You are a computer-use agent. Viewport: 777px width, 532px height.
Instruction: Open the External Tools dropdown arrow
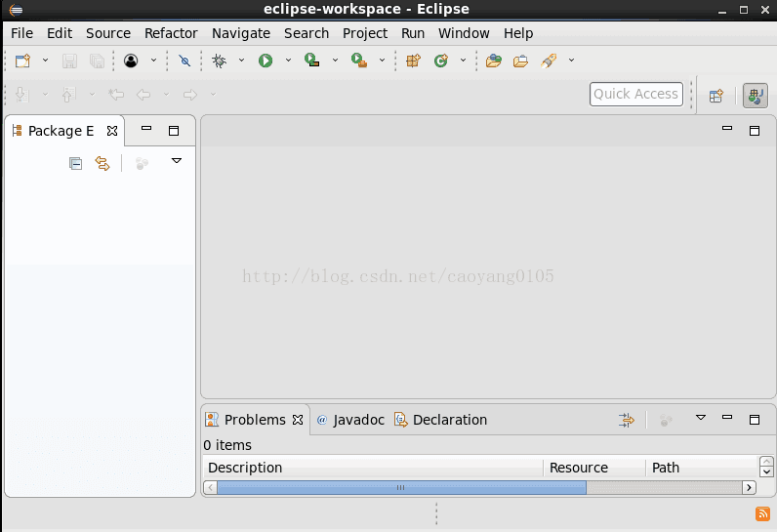[x=382, y=61]
